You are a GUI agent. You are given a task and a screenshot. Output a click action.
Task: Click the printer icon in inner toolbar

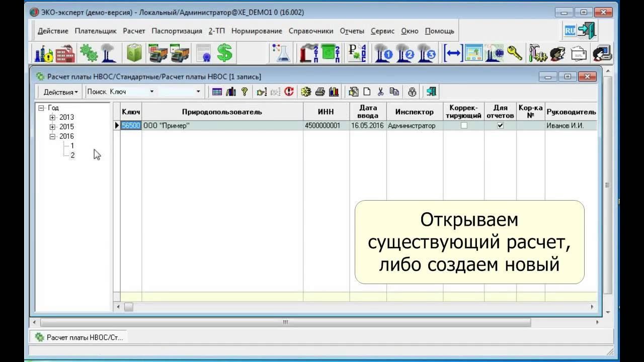point(320,92)
